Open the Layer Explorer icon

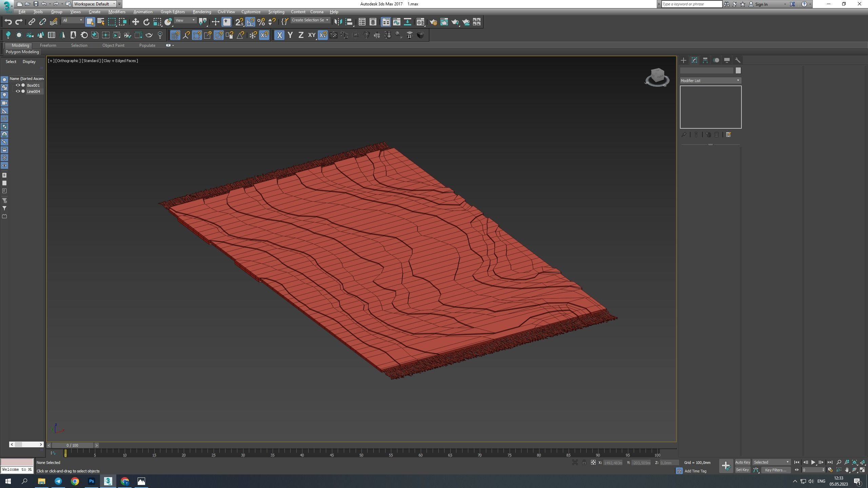tap(373, 22)
